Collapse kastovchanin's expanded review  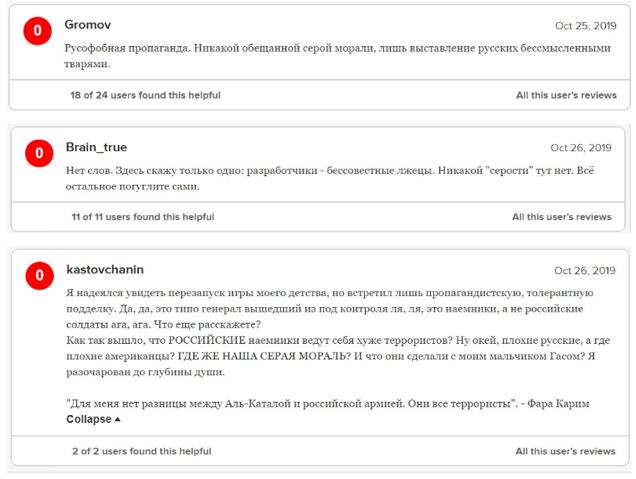pyautogui.click(x=94, y=419)
